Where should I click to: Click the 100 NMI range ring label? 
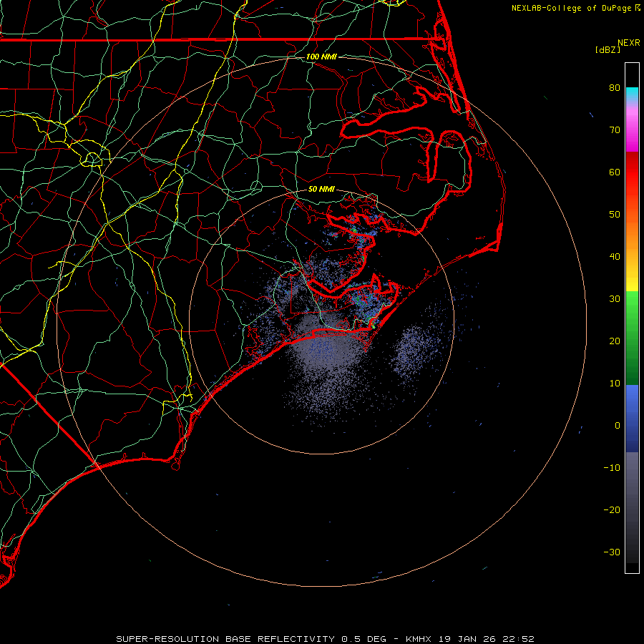point(321,57)
